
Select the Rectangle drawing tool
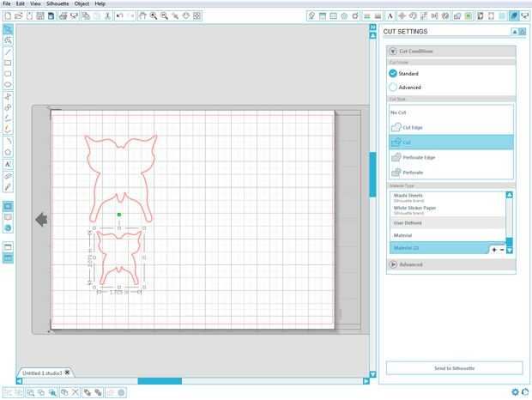click(8, 64)
